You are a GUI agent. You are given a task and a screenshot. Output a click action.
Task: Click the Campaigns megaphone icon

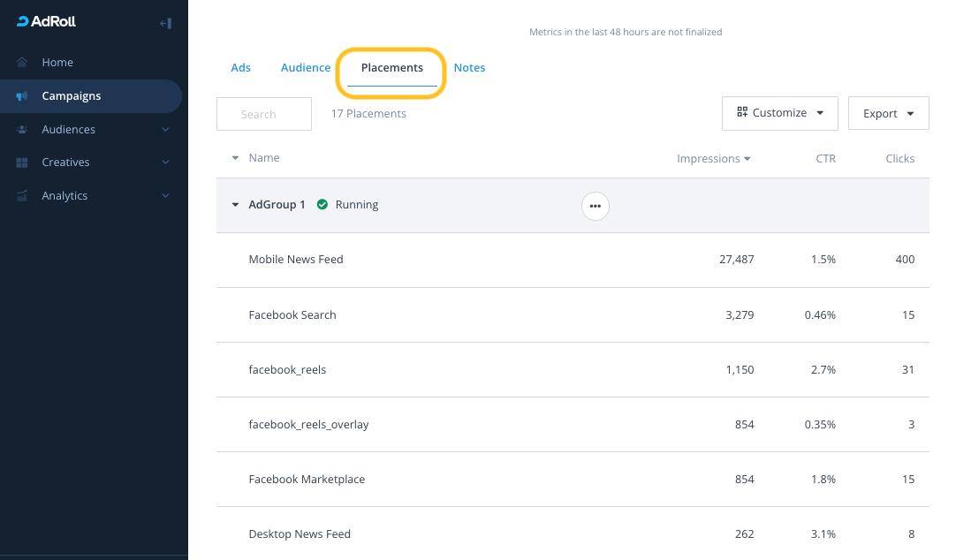22,96
